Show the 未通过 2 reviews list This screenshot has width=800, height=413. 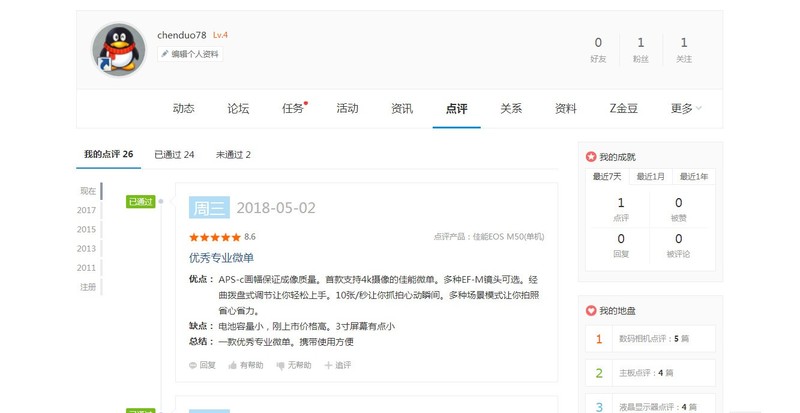(233, 155)
